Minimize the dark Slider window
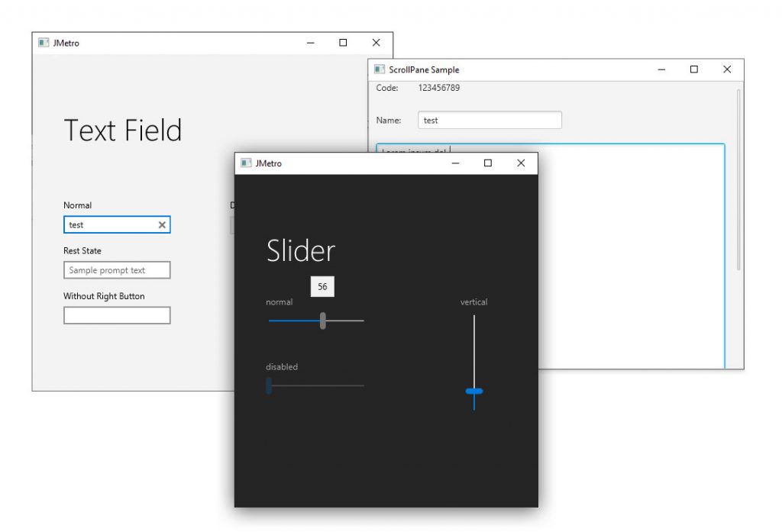This screenshot has height=532, width=782. (x=455, y=163)
